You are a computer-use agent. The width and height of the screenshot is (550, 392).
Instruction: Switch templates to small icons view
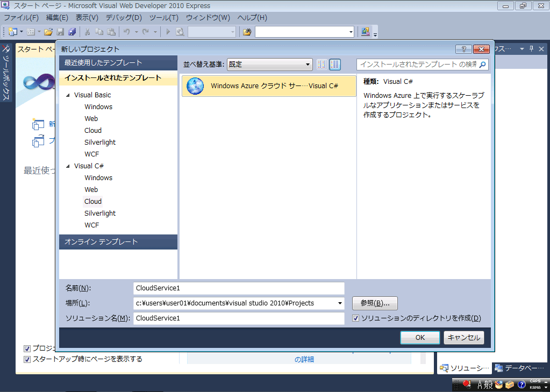point(322,64)
